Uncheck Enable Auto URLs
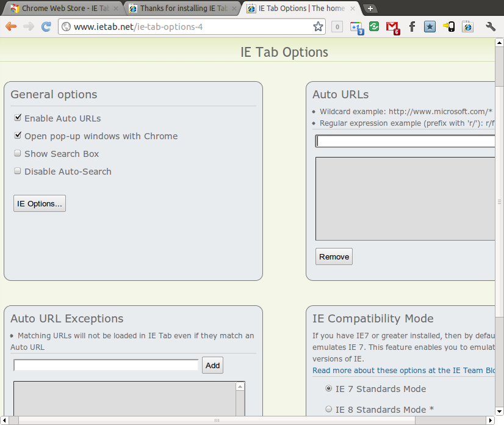Screen dimensions: 504x425 pos(18,117)
